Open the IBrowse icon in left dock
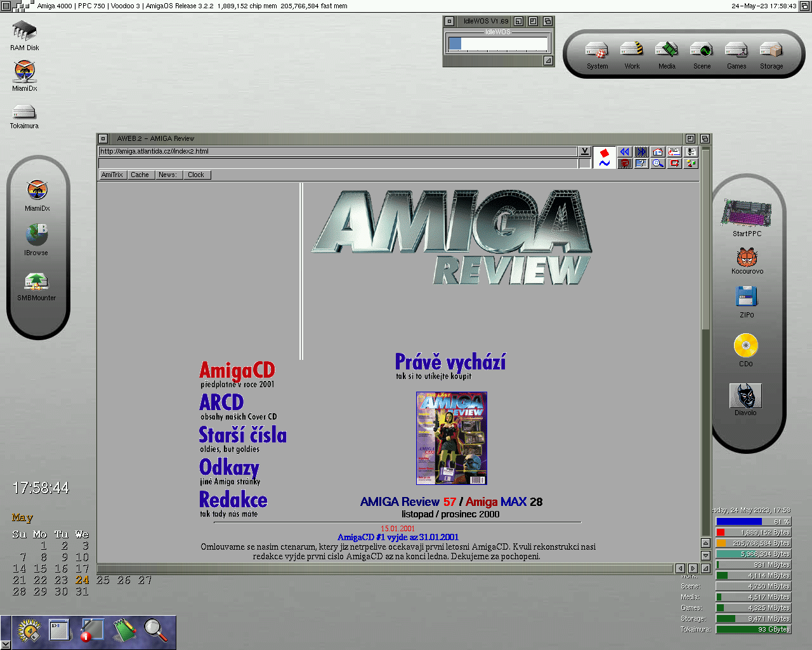Viewport: 812px width, 650px height. [x=37, y=235]
